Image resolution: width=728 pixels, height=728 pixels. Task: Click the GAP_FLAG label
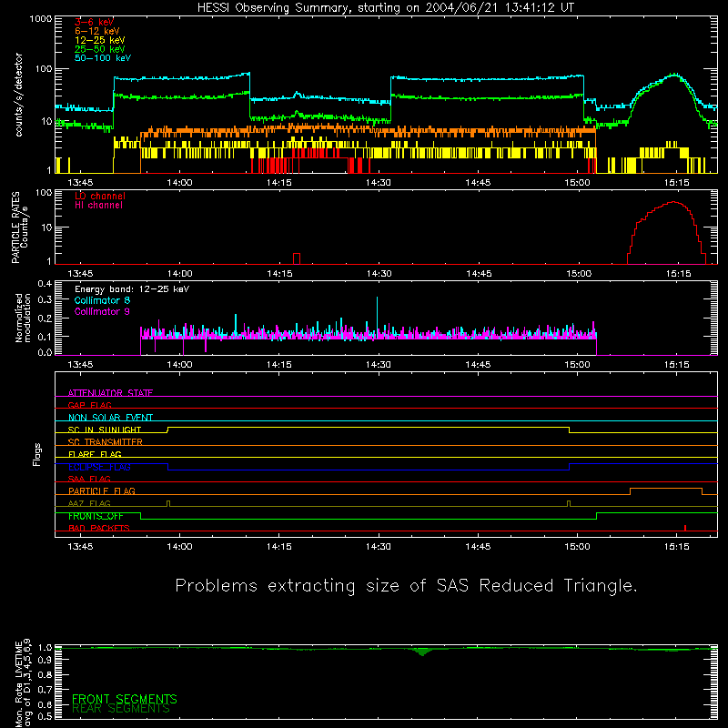pyautogui.click(x=89, y=405)
